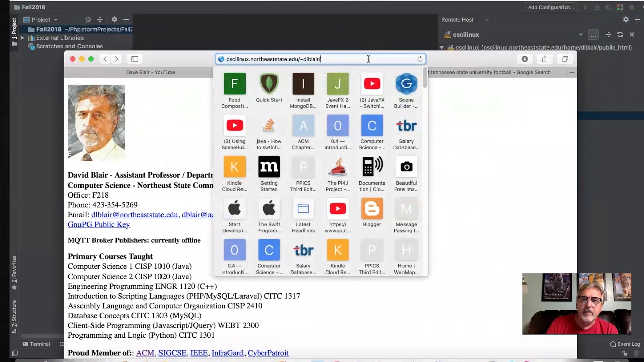Open the Home WebMap favorite
Image resolution: width=644 pixels, height=362 pixels.
pos(406,257)
